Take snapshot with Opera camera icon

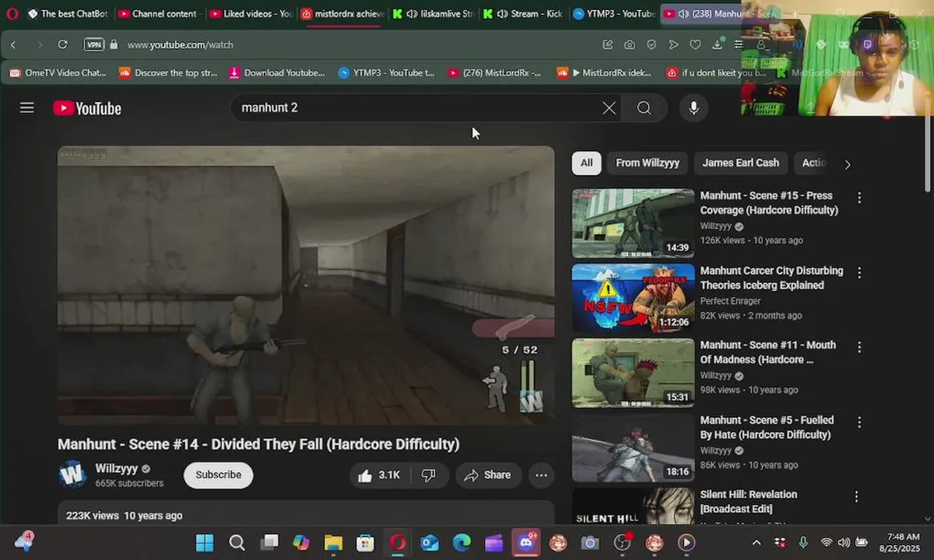click(x=629, y=44)
